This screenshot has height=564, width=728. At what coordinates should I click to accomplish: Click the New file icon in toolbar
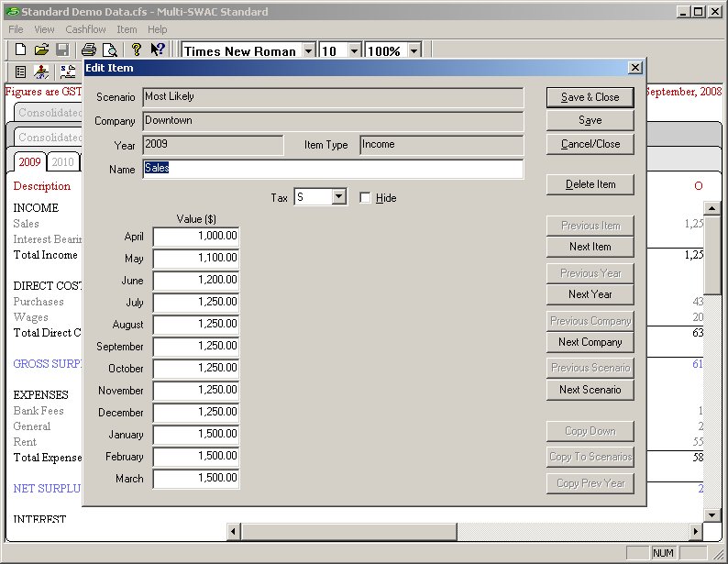[x=20, y=50]
